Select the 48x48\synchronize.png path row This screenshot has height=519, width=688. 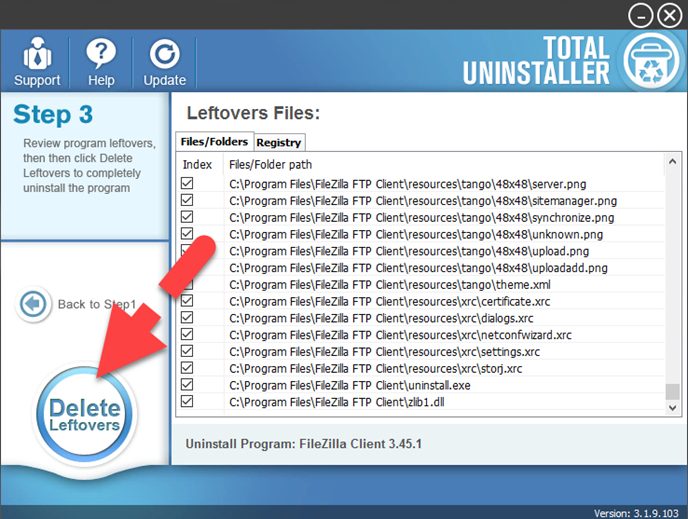422,218
